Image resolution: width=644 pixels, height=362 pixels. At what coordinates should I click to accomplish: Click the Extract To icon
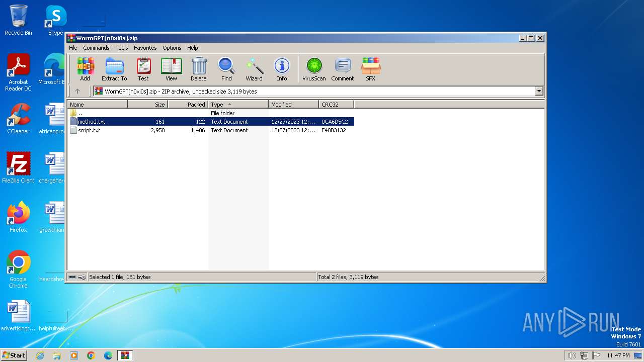(x=114, y=69)
